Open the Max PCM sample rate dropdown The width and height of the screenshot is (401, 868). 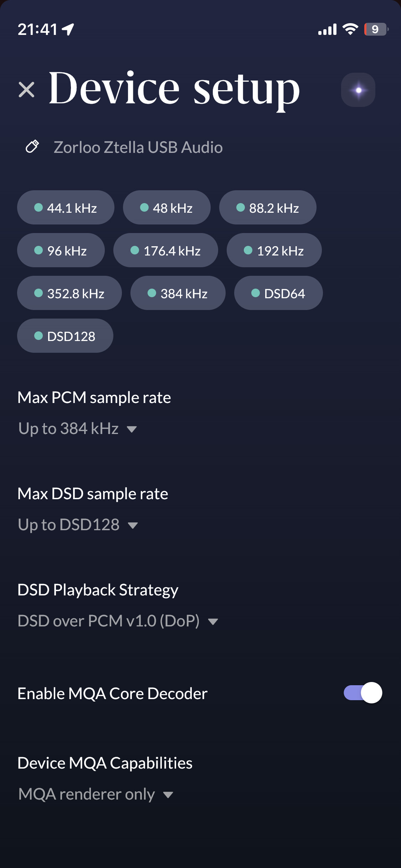coord(78,429)
